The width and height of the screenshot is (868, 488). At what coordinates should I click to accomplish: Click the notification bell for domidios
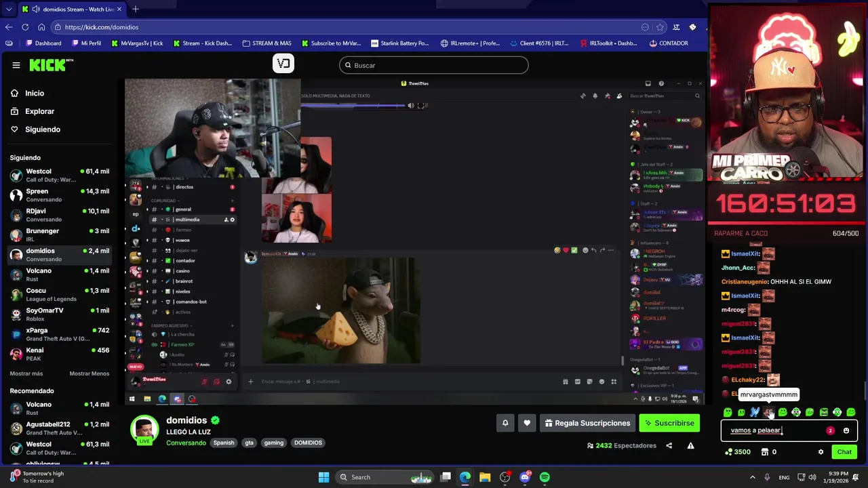pyautogui.click(x=505, y=423)
